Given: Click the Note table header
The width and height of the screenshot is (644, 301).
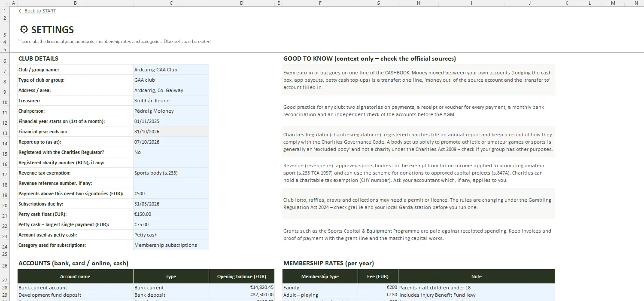Looking at the screenshot, I should tap(476, 276).
